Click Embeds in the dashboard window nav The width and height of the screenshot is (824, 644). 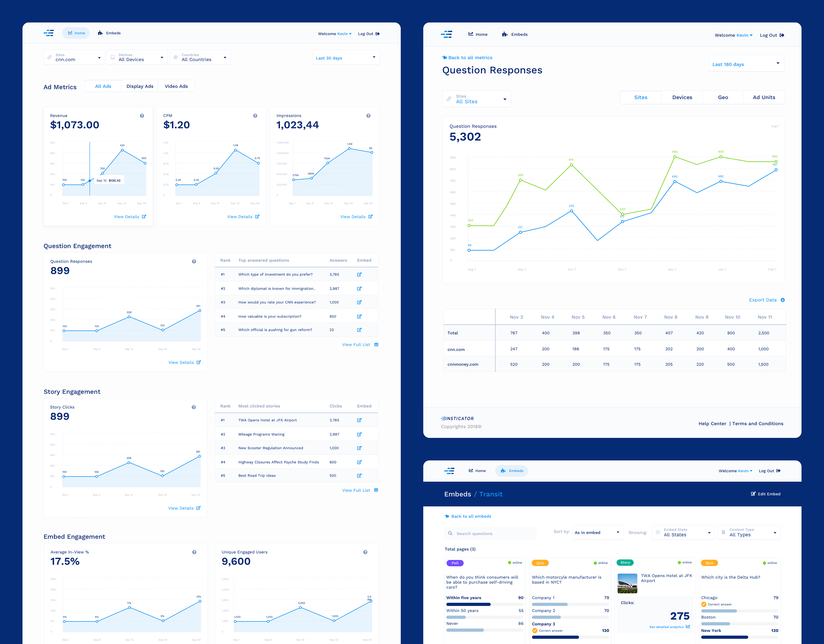(x=109, y=33)
